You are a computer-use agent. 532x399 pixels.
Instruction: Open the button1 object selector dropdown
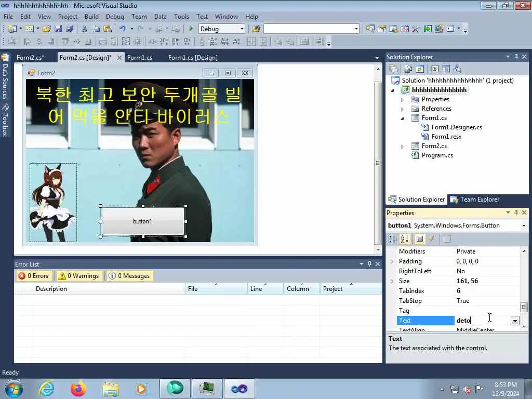coord(524,225)
